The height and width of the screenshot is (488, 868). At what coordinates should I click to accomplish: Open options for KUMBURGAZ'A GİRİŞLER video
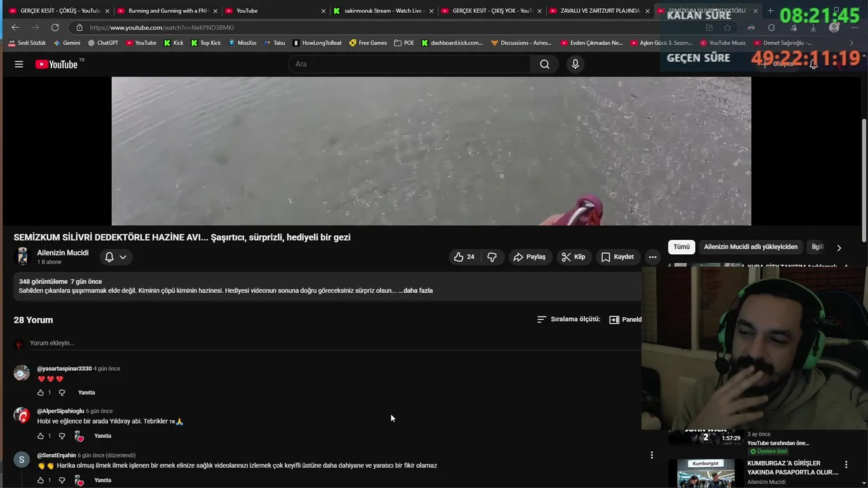point(846,465)
